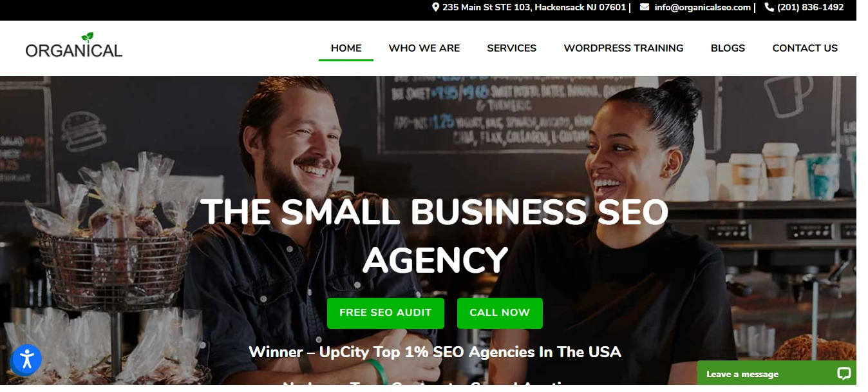Screen dimensions: 868x392
Task: Click the Organical logo
Action: coord(73,45)
